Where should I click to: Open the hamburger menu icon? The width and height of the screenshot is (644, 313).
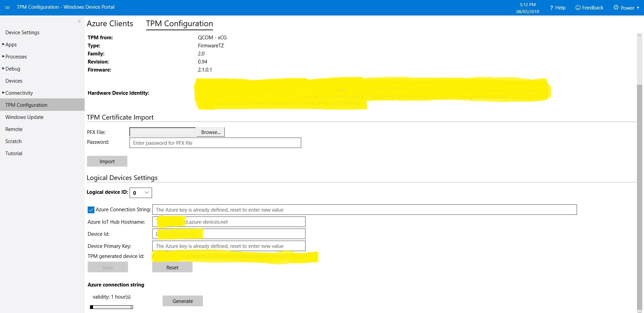[7, 7]
